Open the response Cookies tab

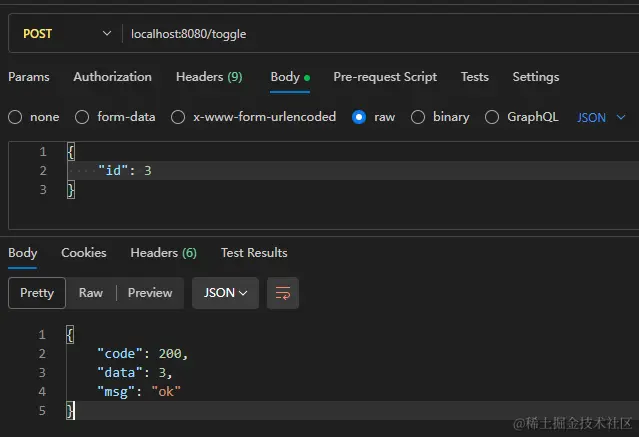coord(84,253)
